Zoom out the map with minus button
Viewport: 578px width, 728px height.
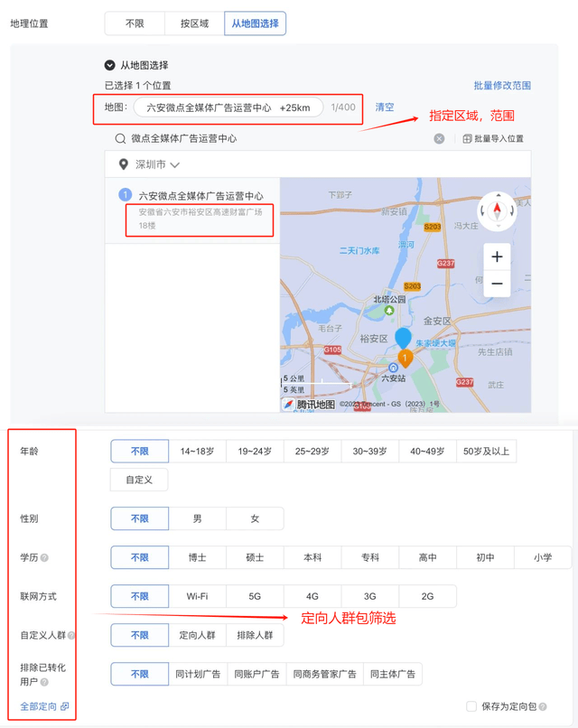(497, 284)
